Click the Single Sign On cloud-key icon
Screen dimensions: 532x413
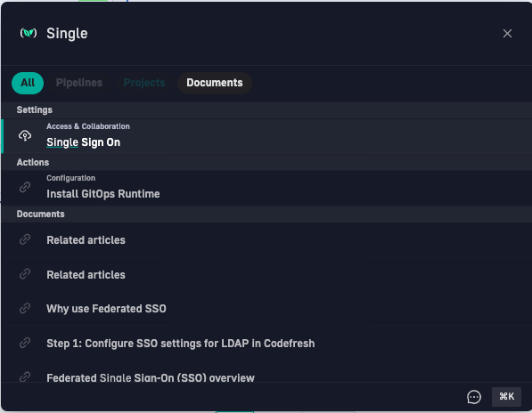click(x=25, y=136)
